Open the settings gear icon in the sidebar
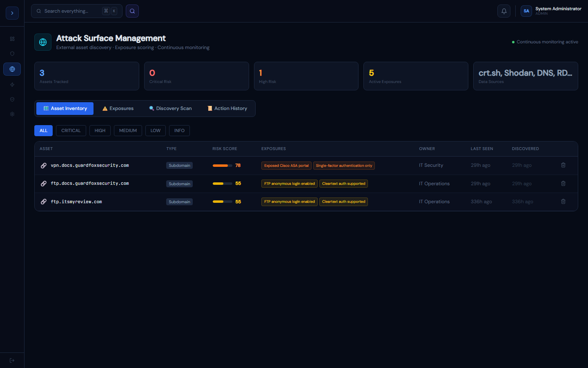 pos(12,114)
